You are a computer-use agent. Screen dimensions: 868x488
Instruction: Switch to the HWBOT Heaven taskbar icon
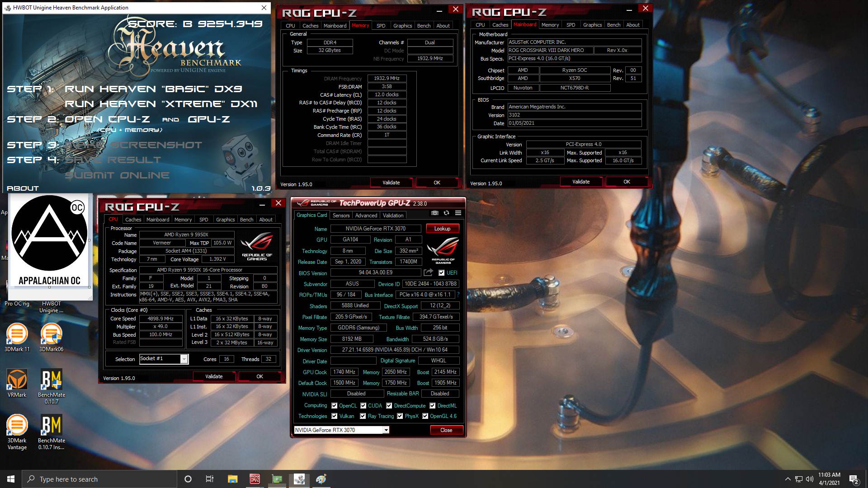click(299, 479)
